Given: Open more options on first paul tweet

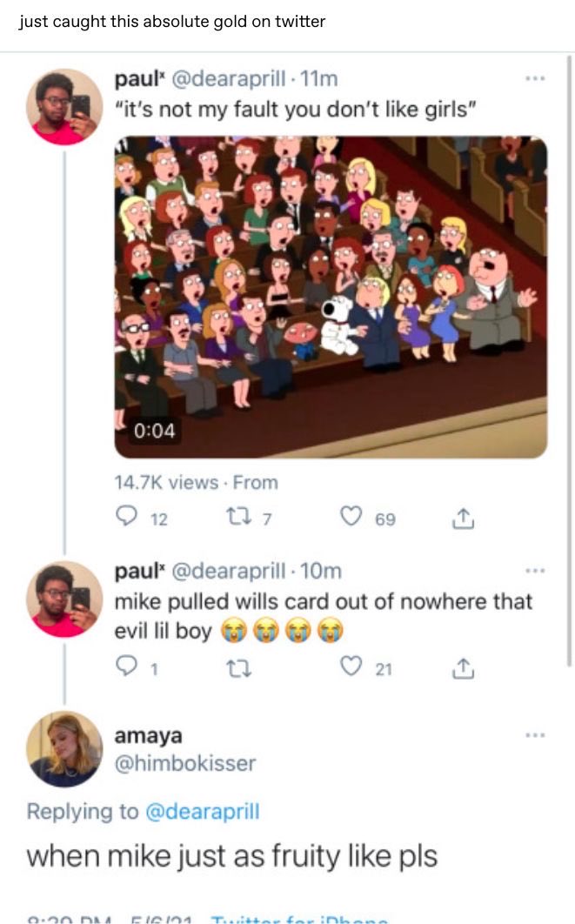Looking at the screenshot, I should tap(535, 77).
